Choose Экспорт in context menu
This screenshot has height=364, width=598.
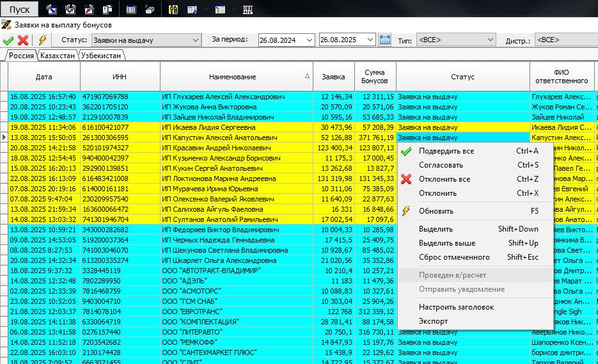476,322
